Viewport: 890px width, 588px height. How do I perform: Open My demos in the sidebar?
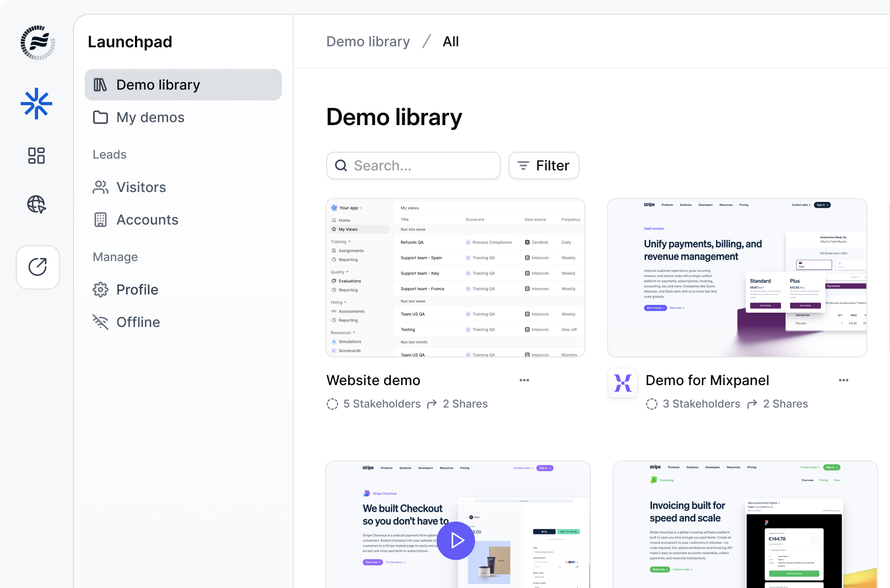click(150, 117)
